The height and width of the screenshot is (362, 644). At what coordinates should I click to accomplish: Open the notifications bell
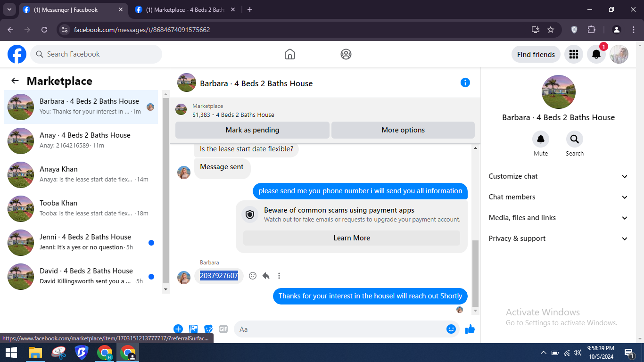click(596, 54)
